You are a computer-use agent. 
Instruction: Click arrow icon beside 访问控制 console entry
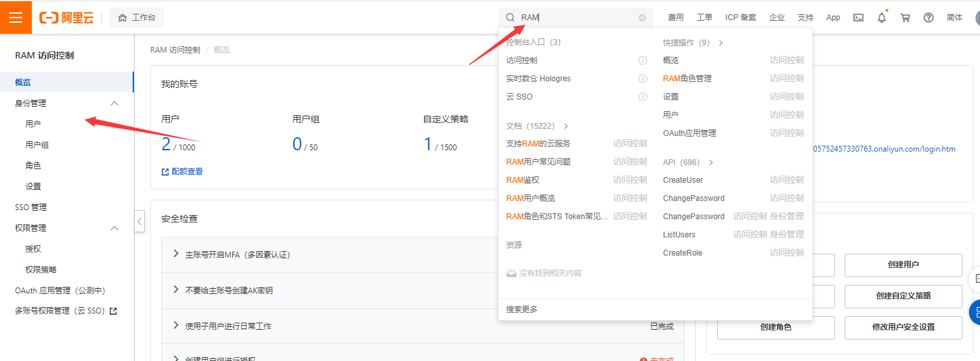[x=642, y=60]
